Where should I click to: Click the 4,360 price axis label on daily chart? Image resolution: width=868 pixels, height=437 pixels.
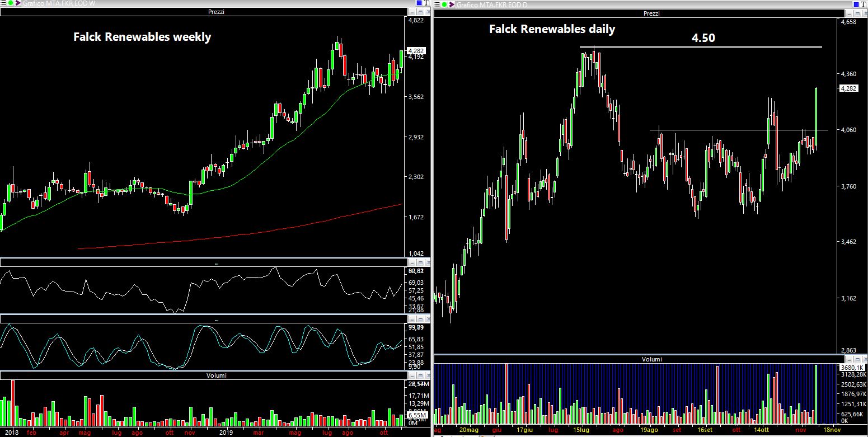pyautogui.click(x=849, y=74)
